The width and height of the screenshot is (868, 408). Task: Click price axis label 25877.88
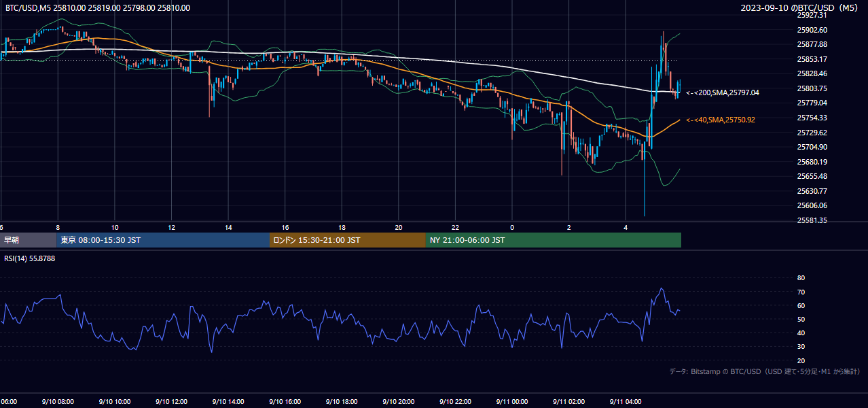click(x=812, y=44)
